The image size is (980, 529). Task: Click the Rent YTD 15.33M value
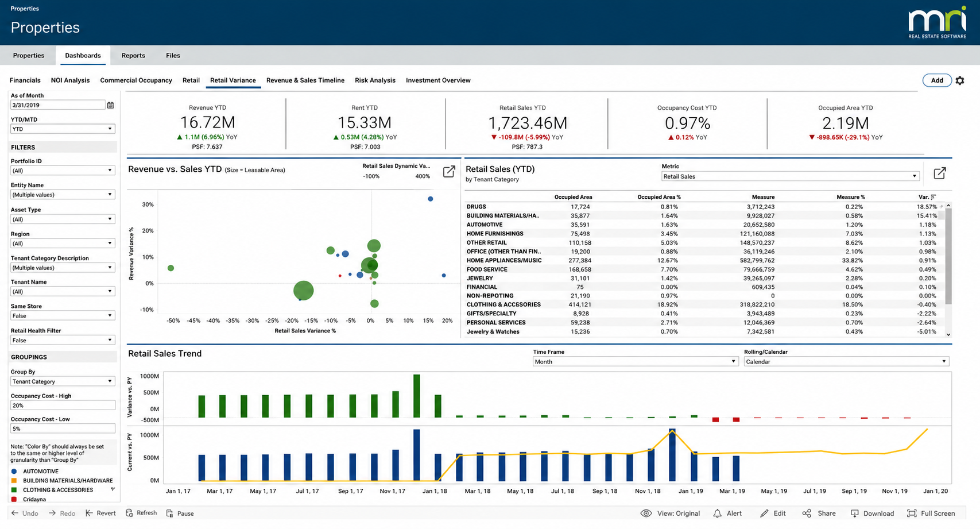pos(365,123)
